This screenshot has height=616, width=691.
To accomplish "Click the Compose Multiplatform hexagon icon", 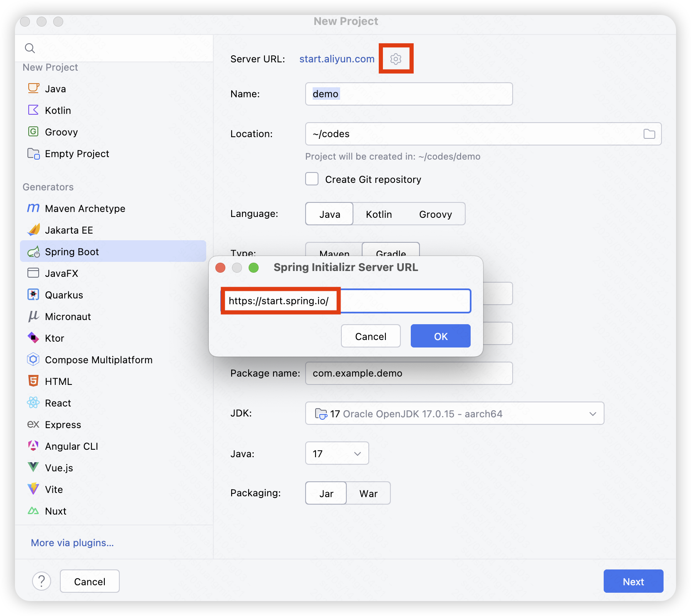I will (33, 359).
